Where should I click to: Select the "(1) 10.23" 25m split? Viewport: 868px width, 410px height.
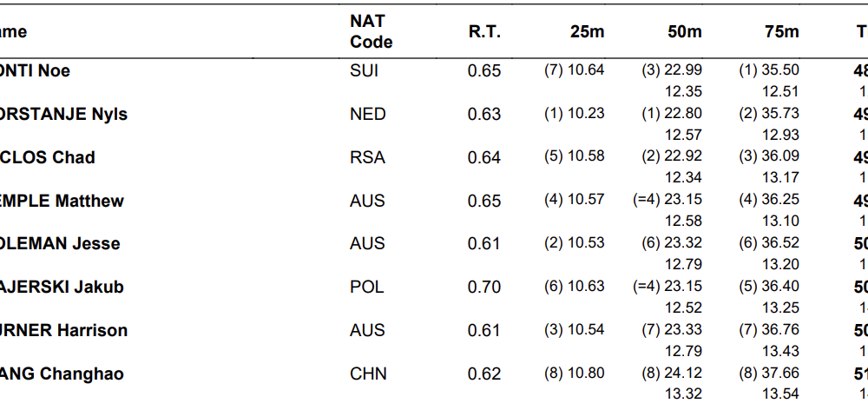tap(574, 114)
